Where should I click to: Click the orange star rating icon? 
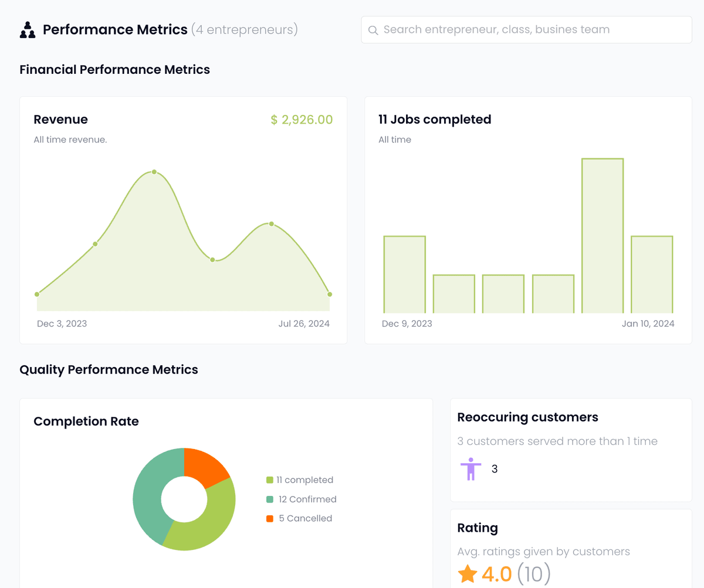(468, 574)
